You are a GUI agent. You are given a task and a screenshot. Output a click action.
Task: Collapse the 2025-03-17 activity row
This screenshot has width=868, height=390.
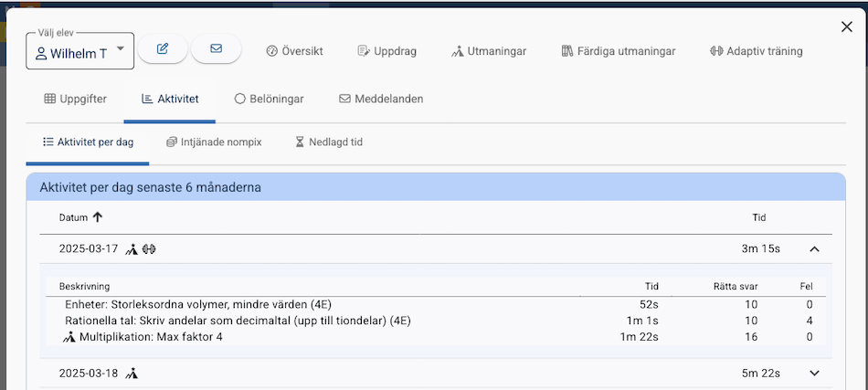pyautogui.click(x=815, y=248)
